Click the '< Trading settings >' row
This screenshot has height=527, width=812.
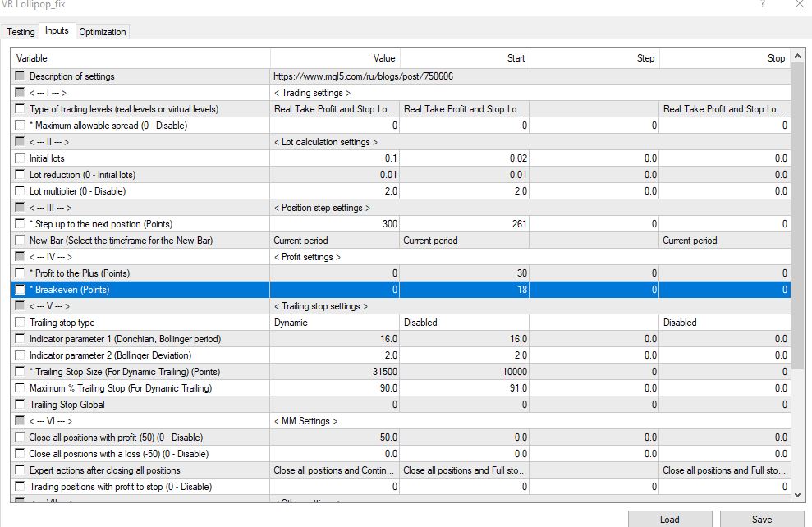pos(401,93)
